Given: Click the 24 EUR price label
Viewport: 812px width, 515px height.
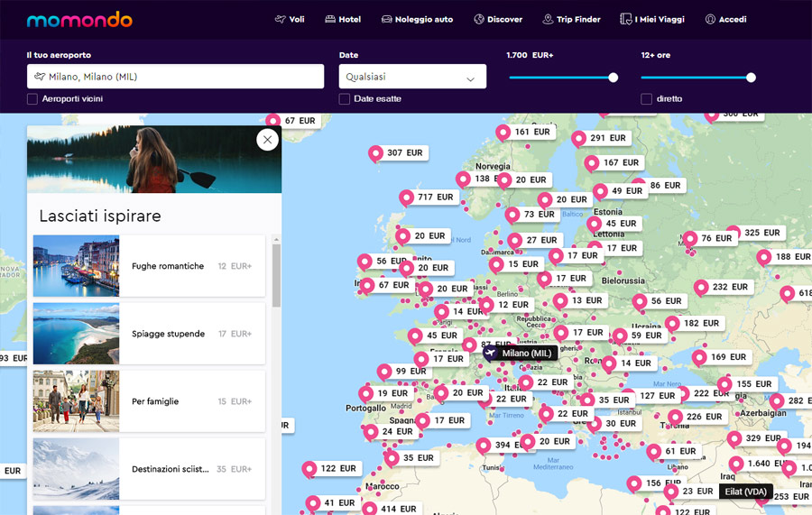Looking at the screenshot, I should (397, 432).
